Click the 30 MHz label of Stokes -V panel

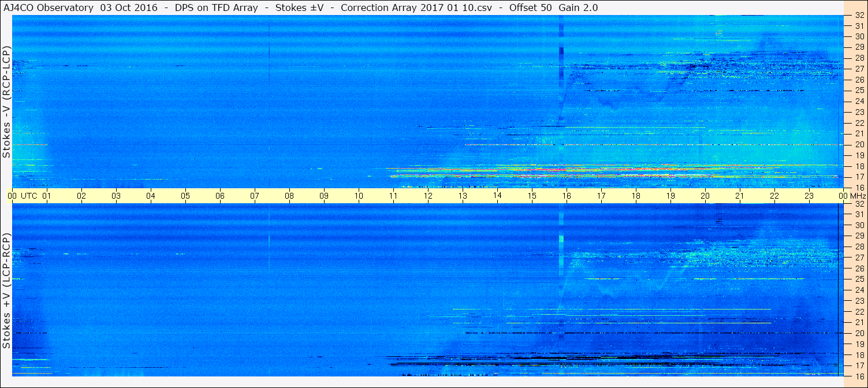(859, 36)
